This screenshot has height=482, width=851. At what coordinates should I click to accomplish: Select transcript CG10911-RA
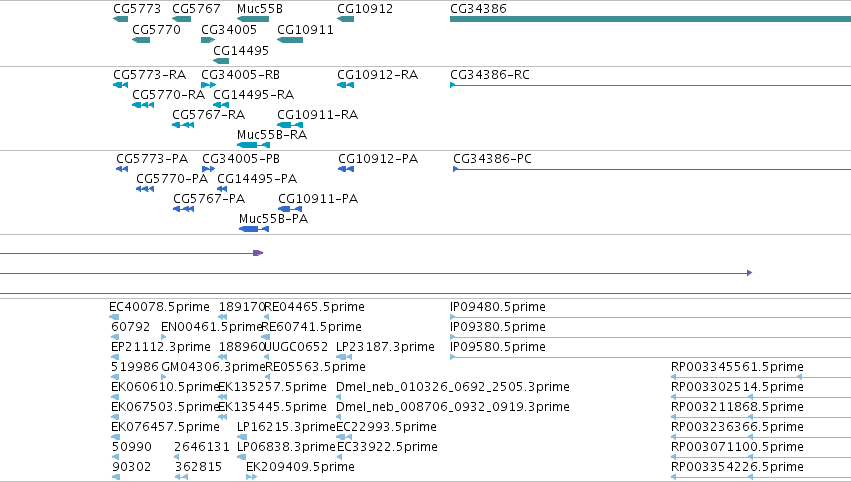click(x=317, y=115)
